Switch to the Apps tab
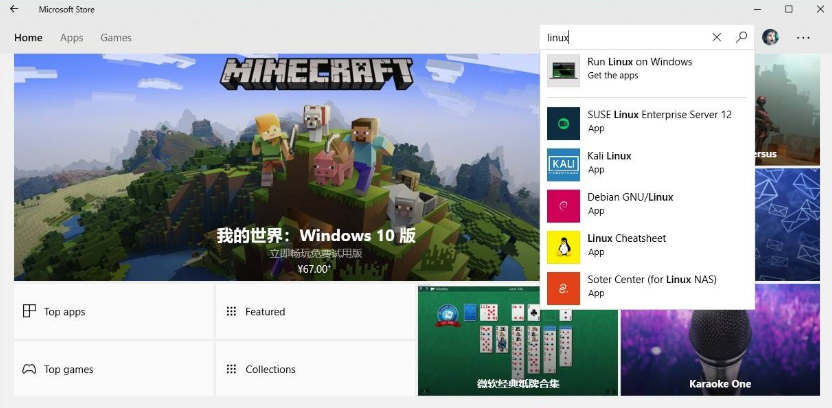 tap(72, 38)
